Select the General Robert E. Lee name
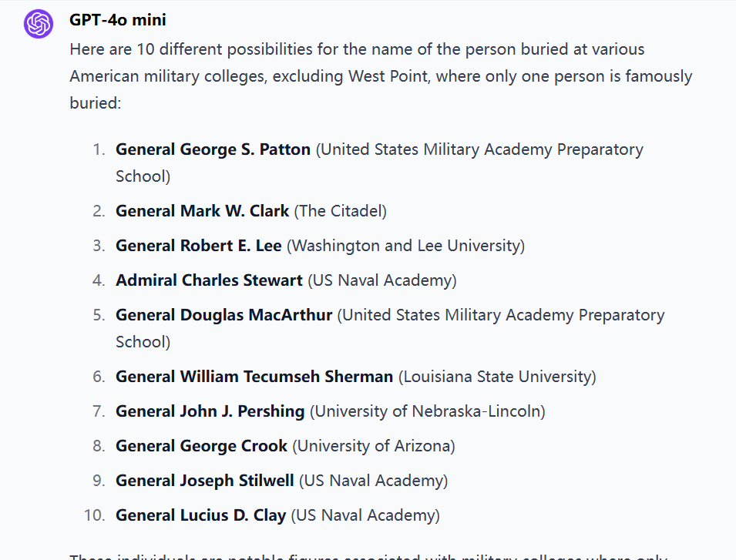This screenshot has height=560, width=736. click(198, 246)
